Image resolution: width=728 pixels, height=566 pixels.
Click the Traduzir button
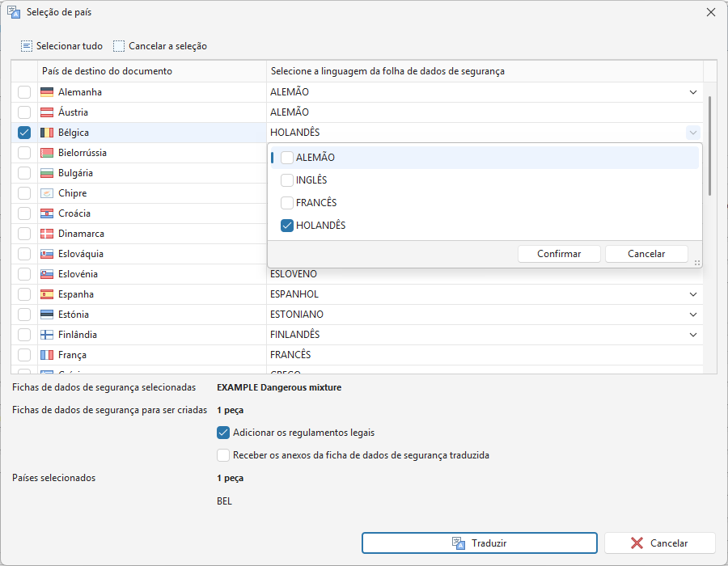coord(480,543)
